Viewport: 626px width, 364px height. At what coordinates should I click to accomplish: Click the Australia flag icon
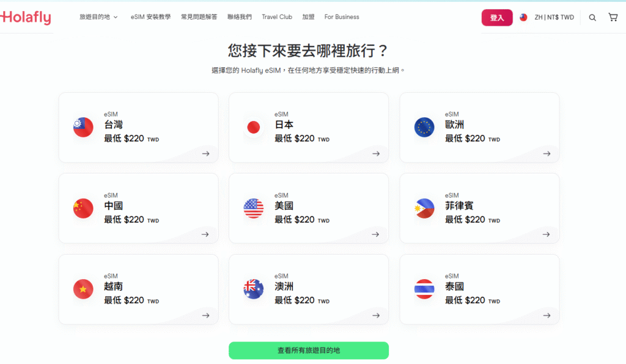(254, 289)
